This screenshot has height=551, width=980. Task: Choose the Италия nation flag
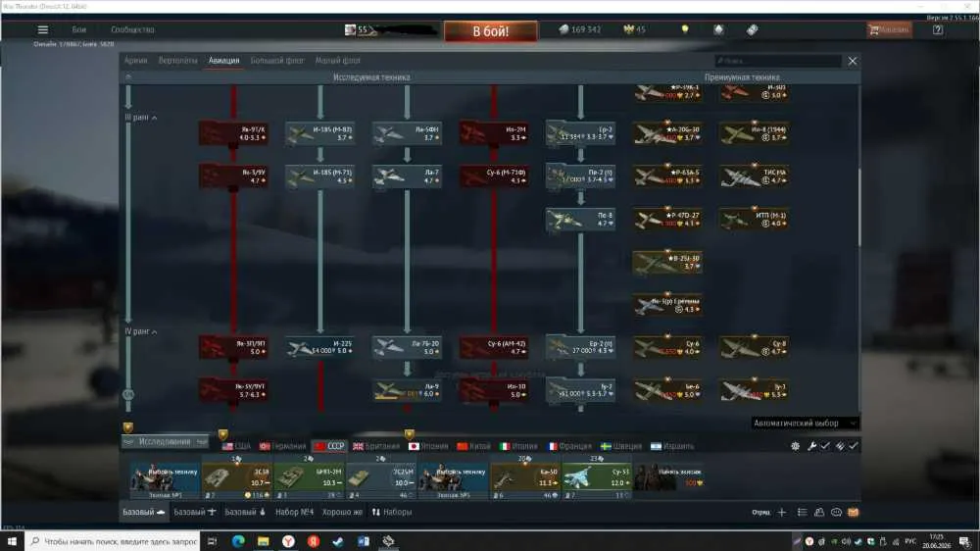pyautogui.click(x=518, y=446)
